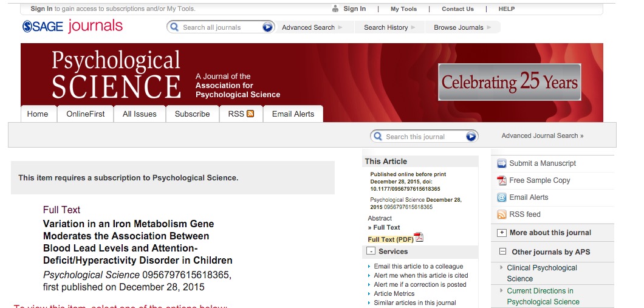Image resolution: width=644 pixels, height=308 pixels.
Task: Open Clinical Psychological Science journal link
Action: tap(542, 273)
